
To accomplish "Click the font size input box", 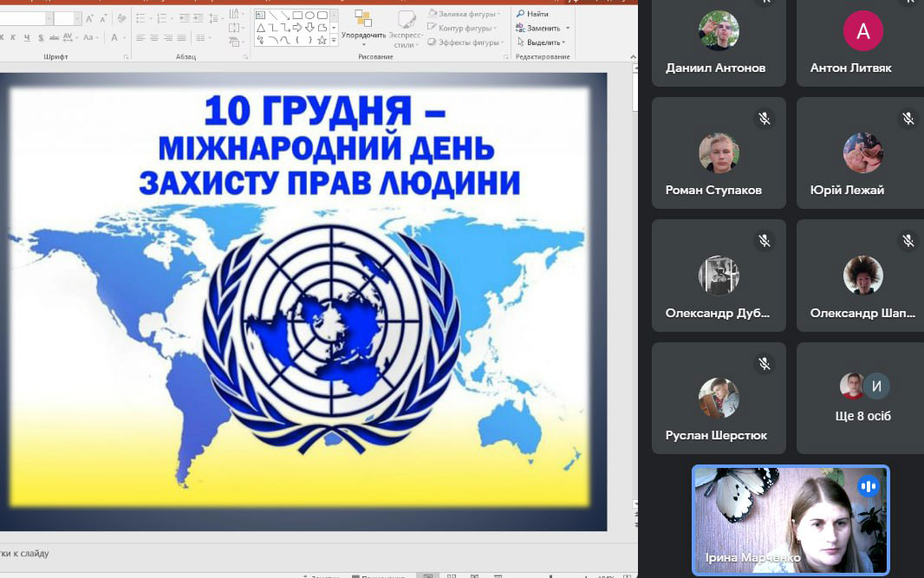I will [64, 18].
